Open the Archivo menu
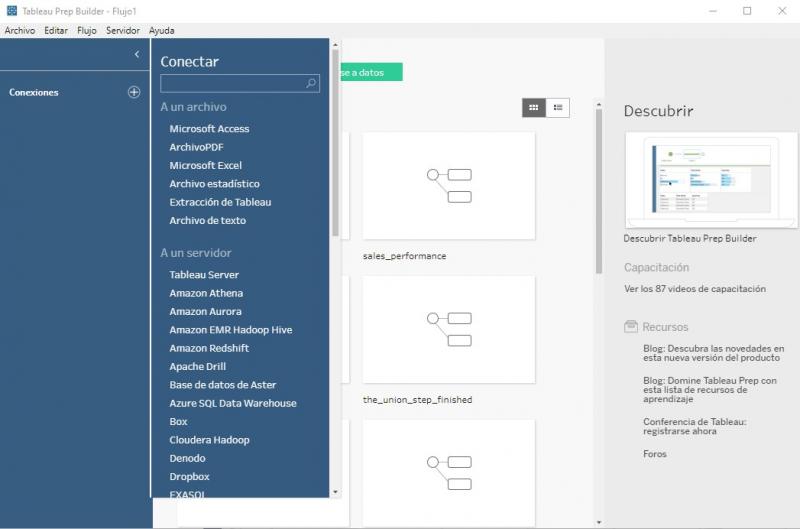 click(x=19, y=31)
